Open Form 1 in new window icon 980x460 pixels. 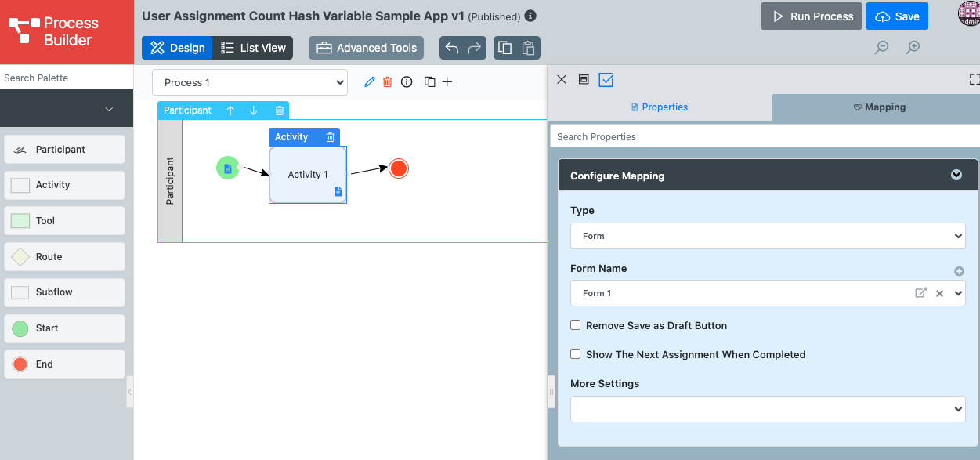click(x=920, y=293)
